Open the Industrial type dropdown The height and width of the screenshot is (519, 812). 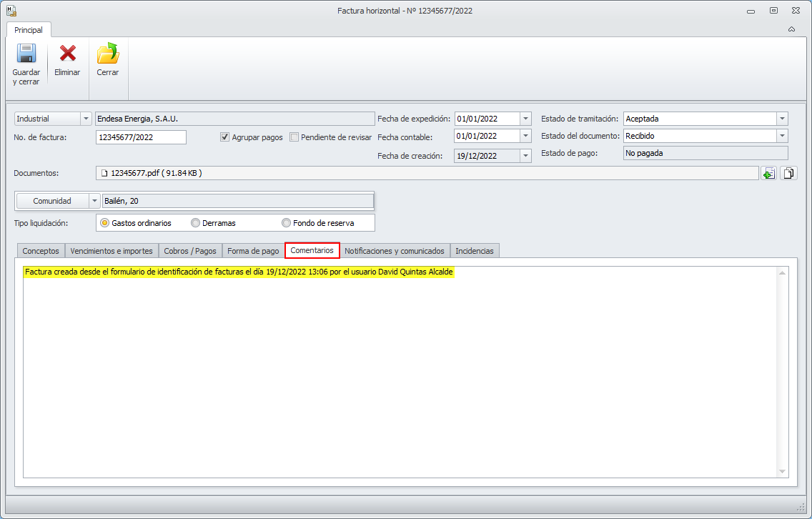(x=86, y=119)
